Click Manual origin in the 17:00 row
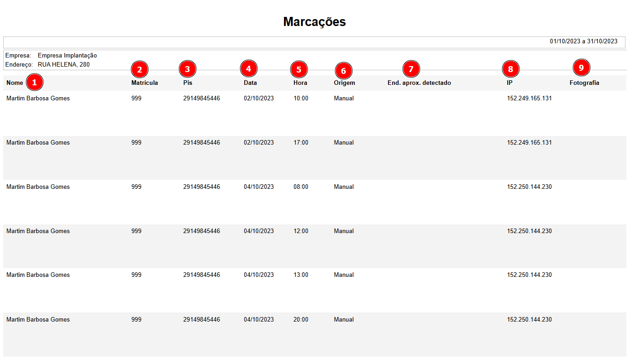Image resolution: width=630 pixels, height=364 pixels. 344,143
